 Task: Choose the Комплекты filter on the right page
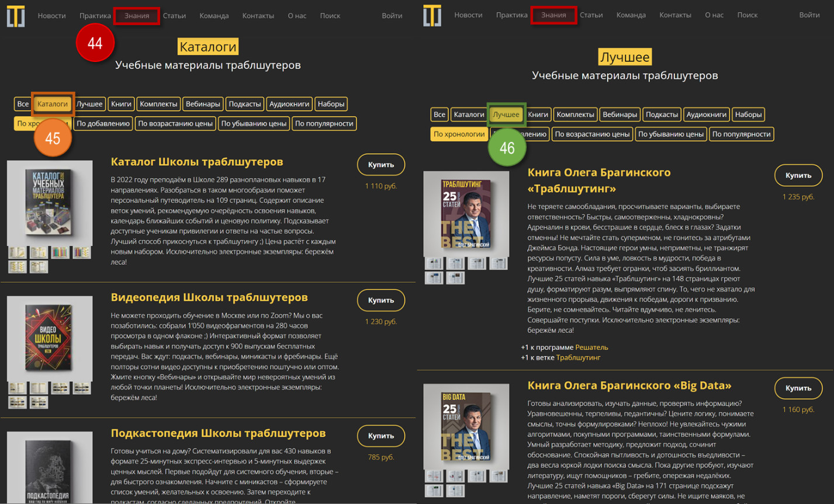[x=575, y=114]
